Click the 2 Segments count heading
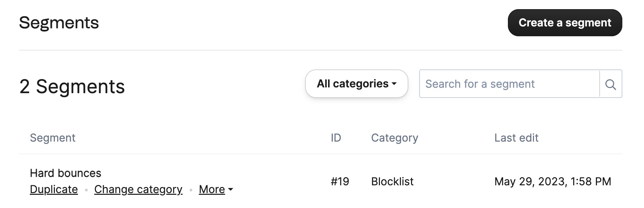The width and height of the screenshot is (644, 208). 72,86
